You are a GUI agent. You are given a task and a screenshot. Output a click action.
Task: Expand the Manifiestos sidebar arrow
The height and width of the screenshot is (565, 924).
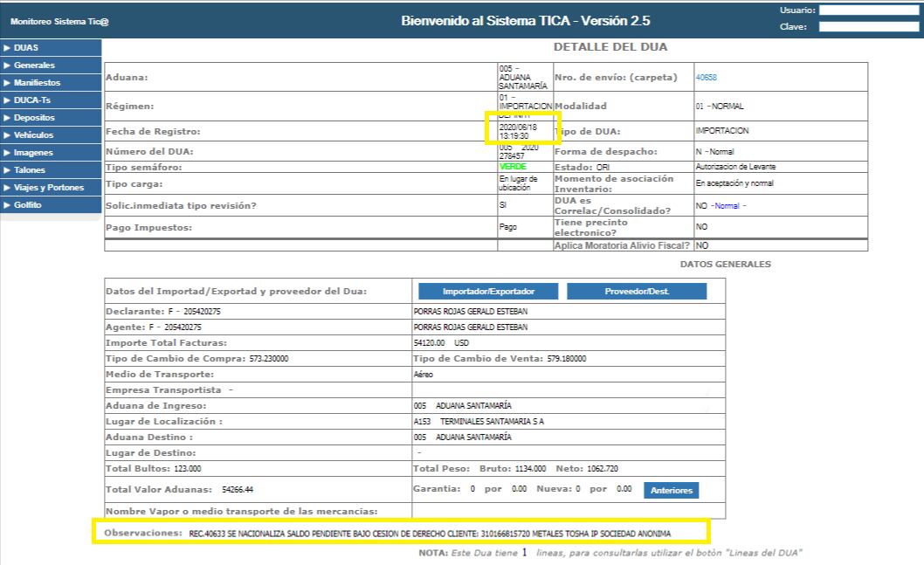7,83
